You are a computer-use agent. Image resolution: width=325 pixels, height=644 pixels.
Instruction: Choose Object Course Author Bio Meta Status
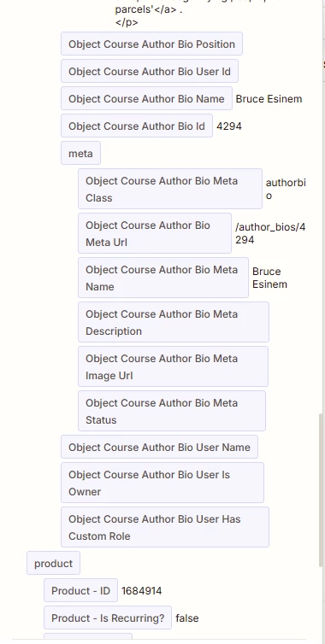(172, 411)
